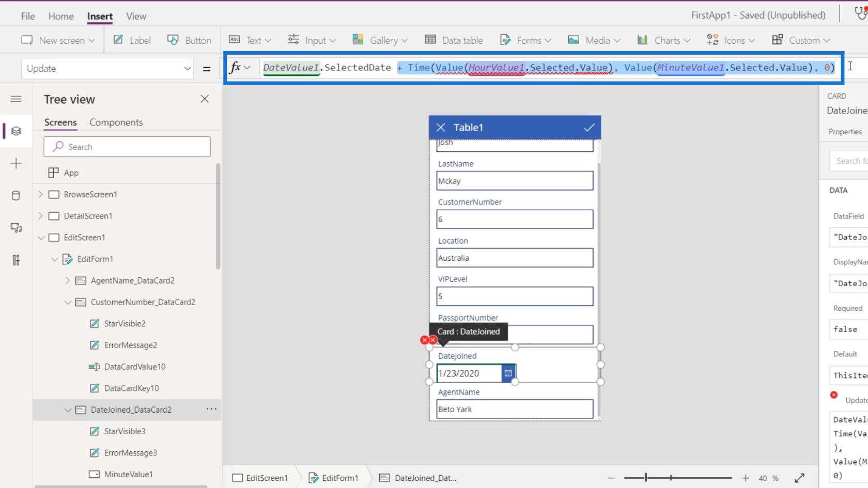The width and height of the screenshot is (868, 488).
Task: Select DataCardValue10 in the tree
Action: point(135,367)
